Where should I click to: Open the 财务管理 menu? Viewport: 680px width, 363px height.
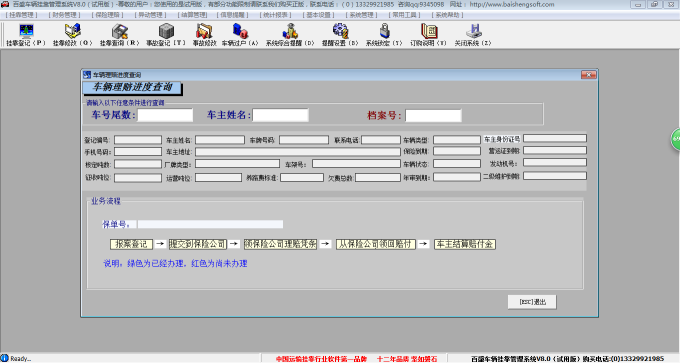coord(64,15)
